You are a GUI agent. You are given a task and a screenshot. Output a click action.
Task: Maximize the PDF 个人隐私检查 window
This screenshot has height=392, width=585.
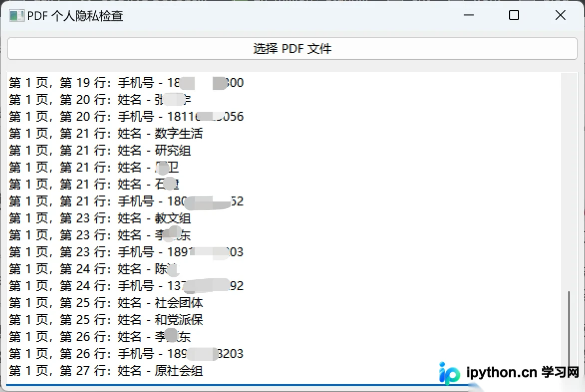tap(514, 15)
